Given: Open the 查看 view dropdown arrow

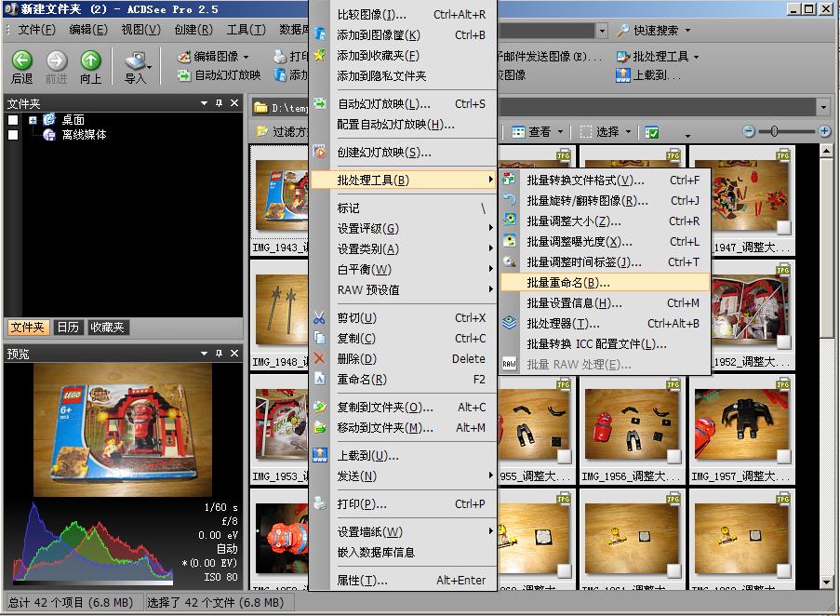Looking at the screenshot, I should click(x=560, y=131).
